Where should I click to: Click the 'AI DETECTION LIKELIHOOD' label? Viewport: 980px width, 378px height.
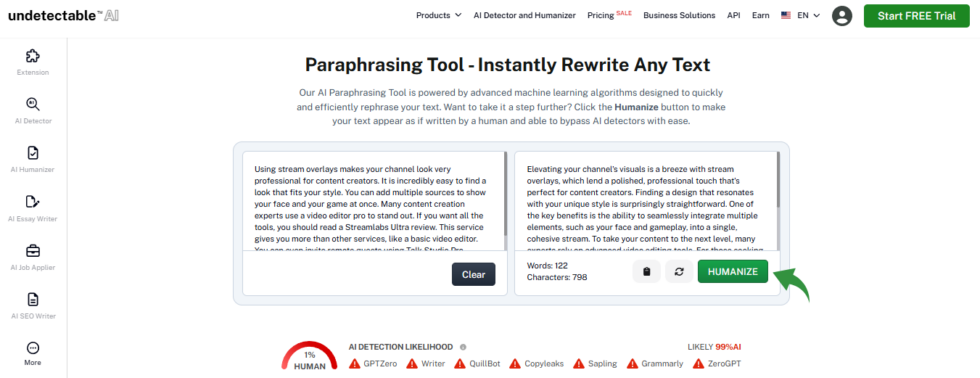tap(401, 347)
